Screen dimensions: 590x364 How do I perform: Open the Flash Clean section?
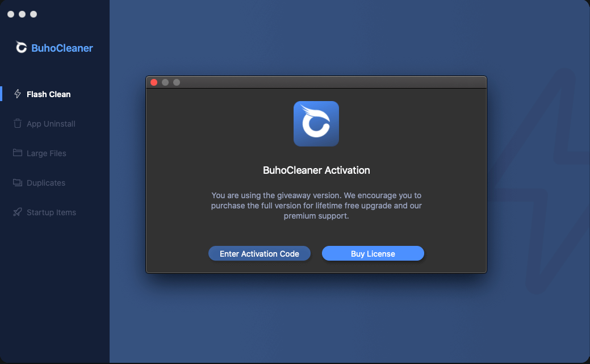point(48,94)
